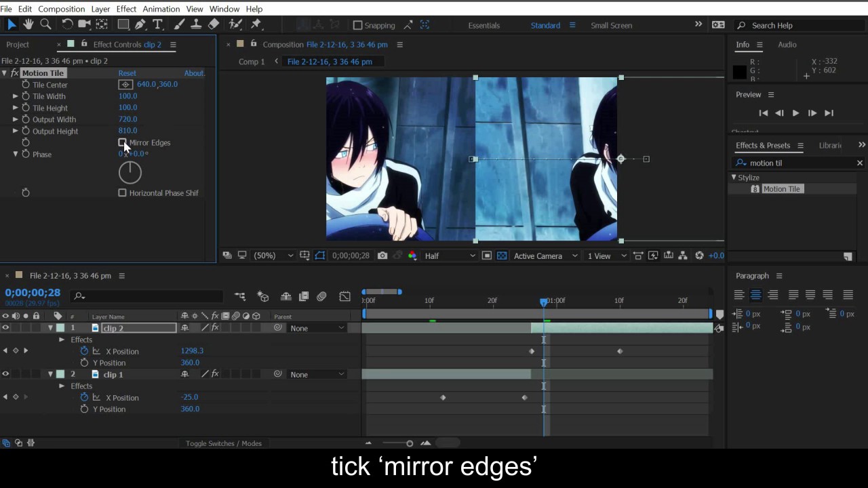Expand the Output Height property
868x488 pixels.
(x=16, y=131)
